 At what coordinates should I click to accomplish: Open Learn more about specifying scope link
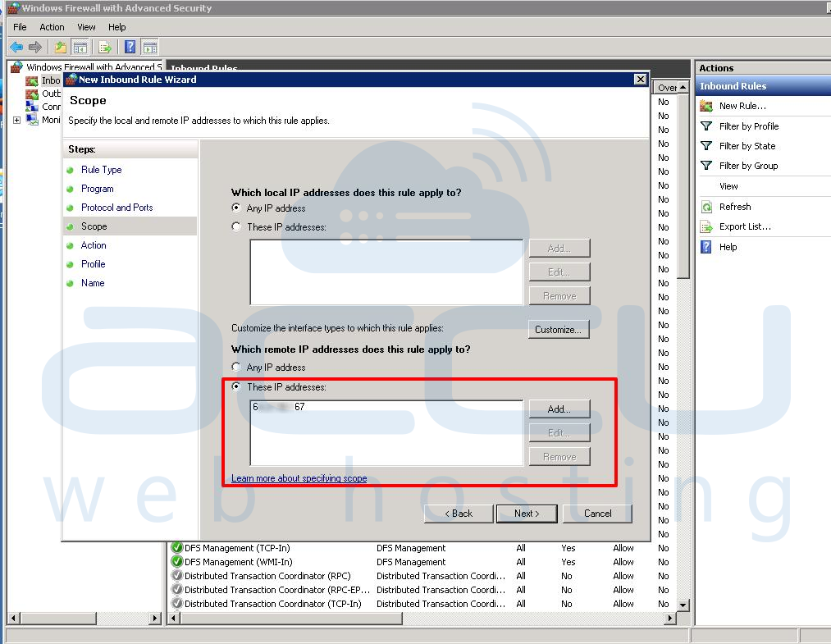[x=299, y=478]
